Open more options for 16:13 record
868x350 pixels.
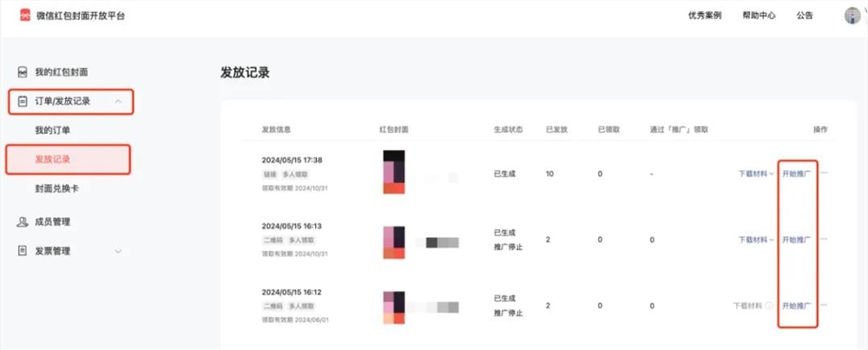824,239
